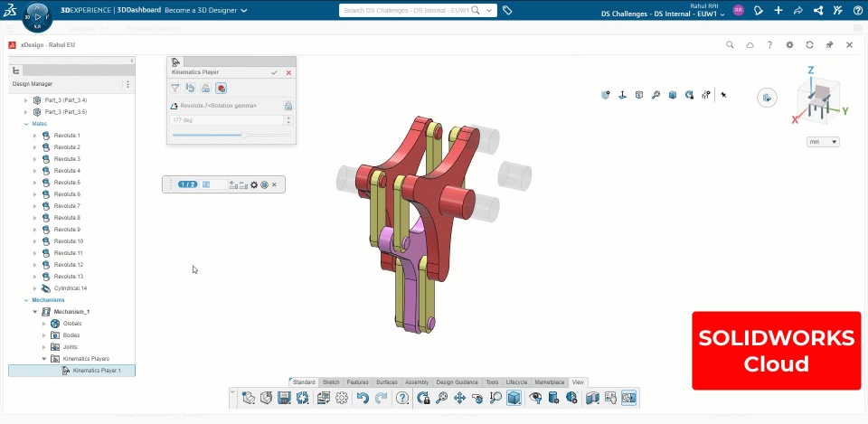Click the network connections icon in top bar
Screen dimensions: 868x424
(x=818, y=10)
